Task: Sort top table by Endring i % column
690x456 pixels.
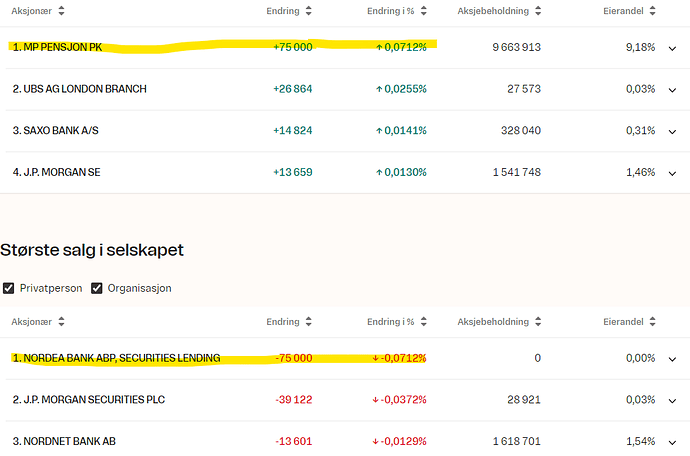Action: coord(397,11)
